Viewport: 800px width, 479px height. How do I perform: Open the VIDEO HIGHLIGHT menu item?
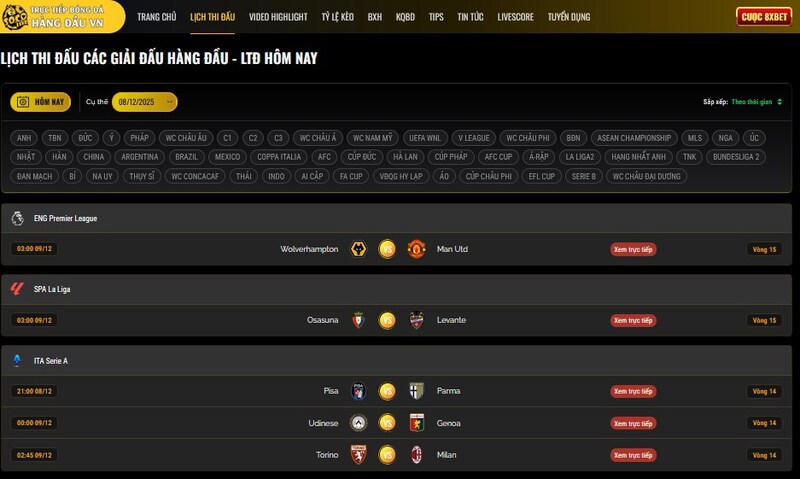tap(278, 17)
